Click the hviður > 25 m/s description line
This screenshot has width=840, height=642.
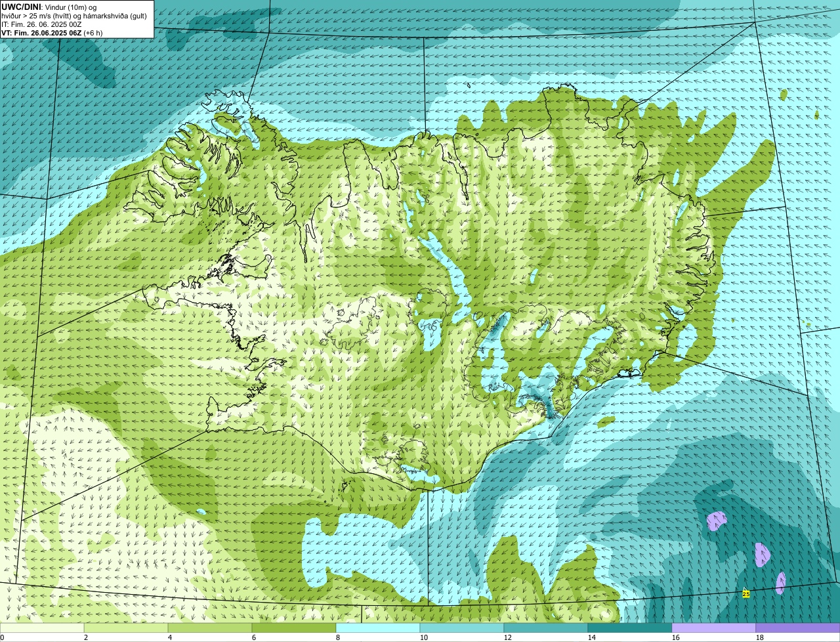tap(73, 16)
